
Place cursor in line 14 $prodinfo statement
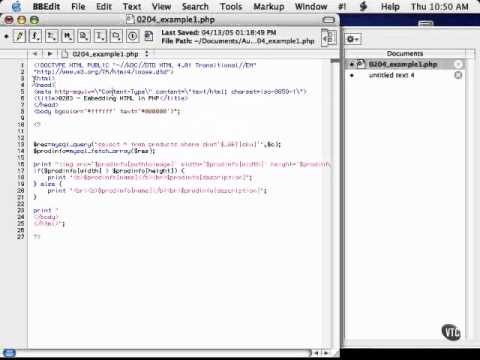(x=94, y=151)
